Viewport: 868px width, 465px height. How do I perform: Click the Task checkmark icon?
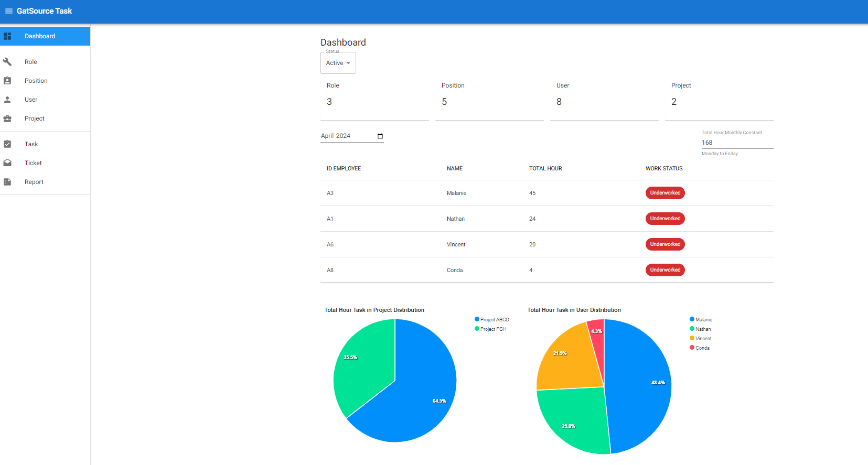(7, 144)
